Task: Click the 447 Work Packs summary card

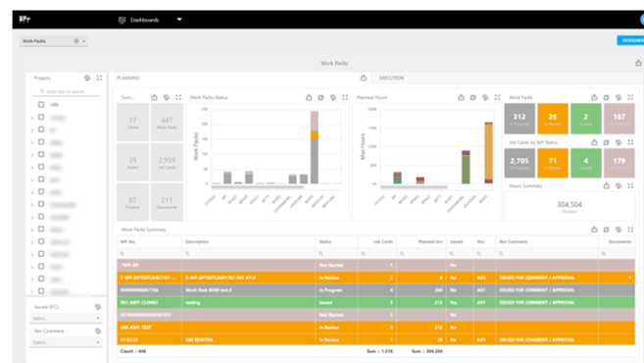Action: point(167,123)
